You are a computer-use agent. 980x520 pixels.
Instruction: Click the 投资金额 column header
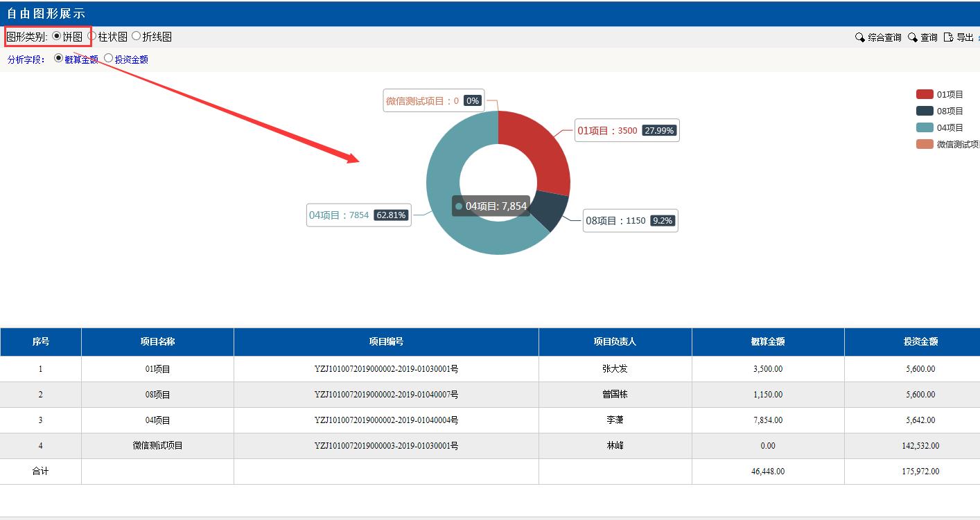[920, 342]
